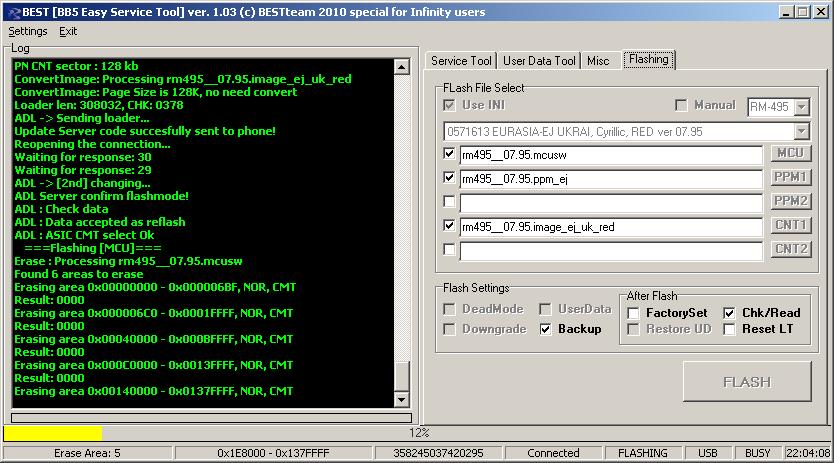834x463 pixels.
Task: Click the 'FLASHING' status entry
Action: [x=643, y=453]
